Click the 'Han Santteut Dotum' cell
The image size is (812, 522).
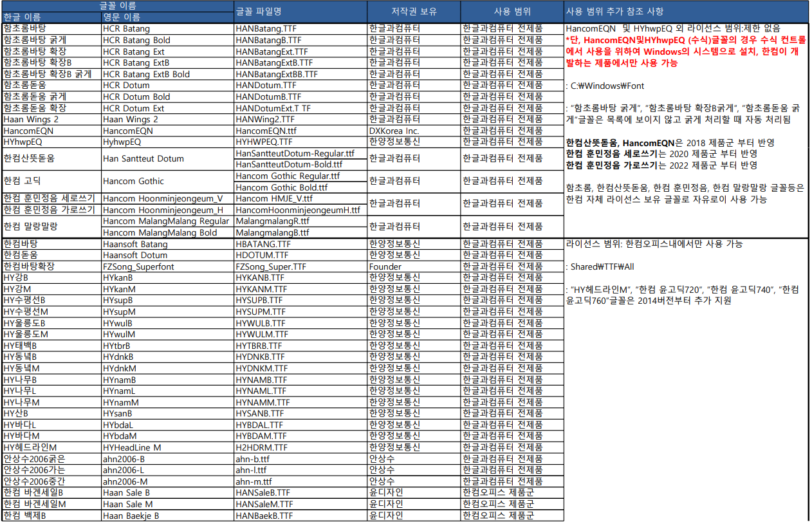[x=167, y=158]
